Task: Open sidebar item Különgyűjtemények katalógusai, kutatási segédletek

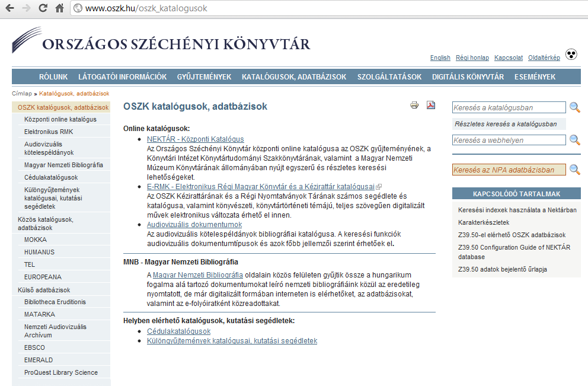Action: (53, 198)
